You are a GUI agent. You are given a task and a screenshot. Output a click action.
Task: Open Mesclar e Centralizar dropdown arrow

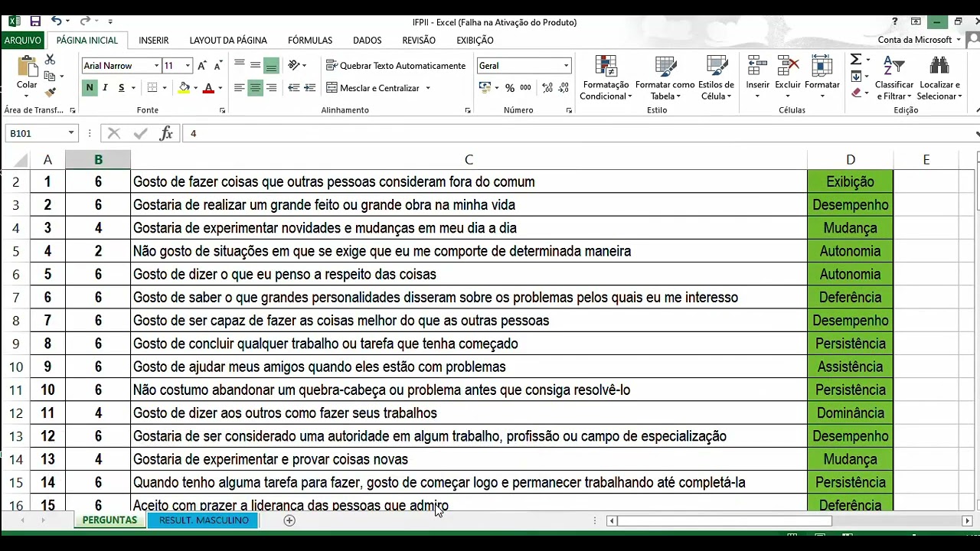tap(427, 88)
